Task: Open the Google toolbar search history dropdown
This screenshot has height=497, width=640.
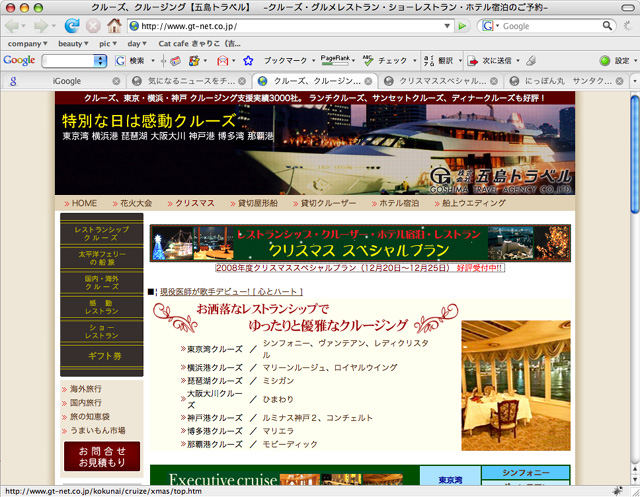Action: click(x=100, y=61)
